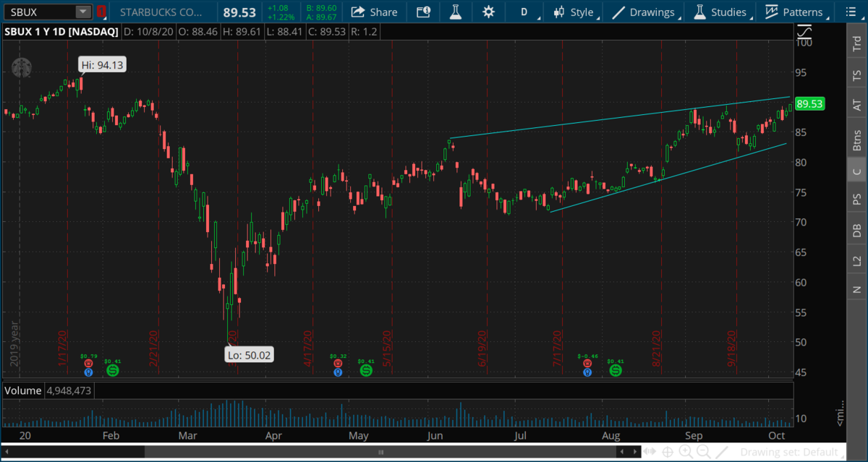The image size is (868, 462).
Task: Click the $-0.46 earnings phone icon
Action: 587,364
